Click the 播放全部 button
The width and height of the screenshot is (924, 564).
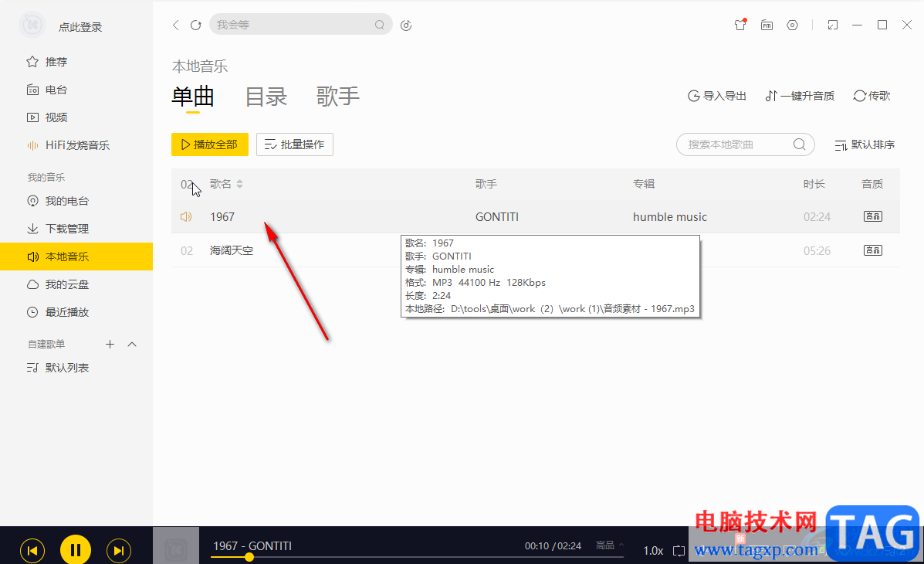210,144
